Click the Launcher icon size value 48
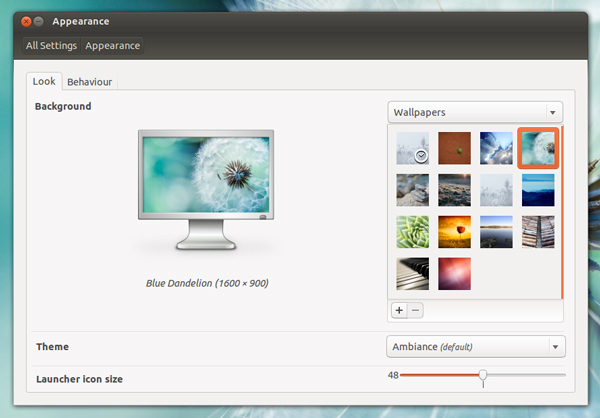The width and height of the screenshot is (600, 418). tap(393, 375)
